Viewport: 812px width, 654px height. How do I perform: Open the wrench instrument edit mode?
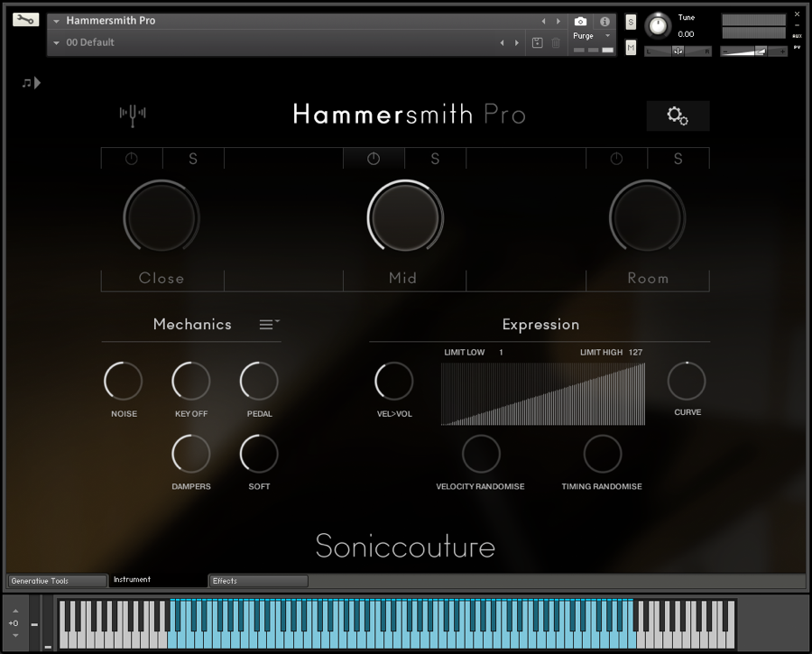(x=26, y=20)
